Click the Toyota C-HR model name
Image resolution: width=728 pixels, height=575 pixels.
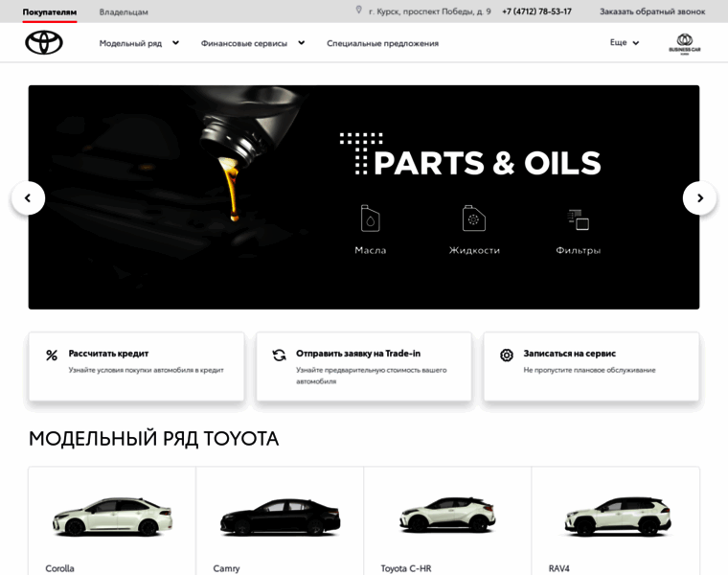coord(406,568)
